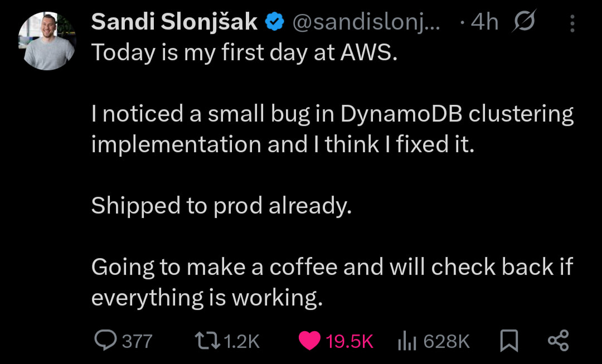Click the text 'Today is my first day at AWS'

(244, 52)
